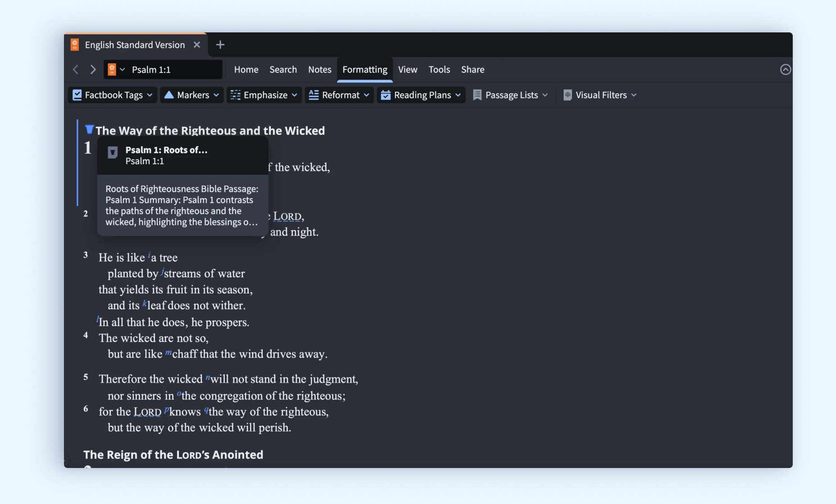Go back with the left arrow

76,69
